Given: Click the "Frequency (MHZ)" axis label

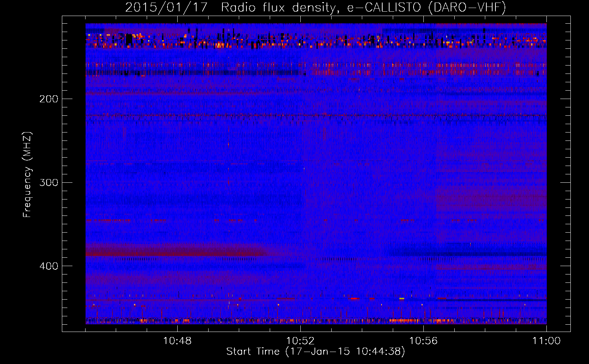Looking at the screenshot, I should 27,174.
